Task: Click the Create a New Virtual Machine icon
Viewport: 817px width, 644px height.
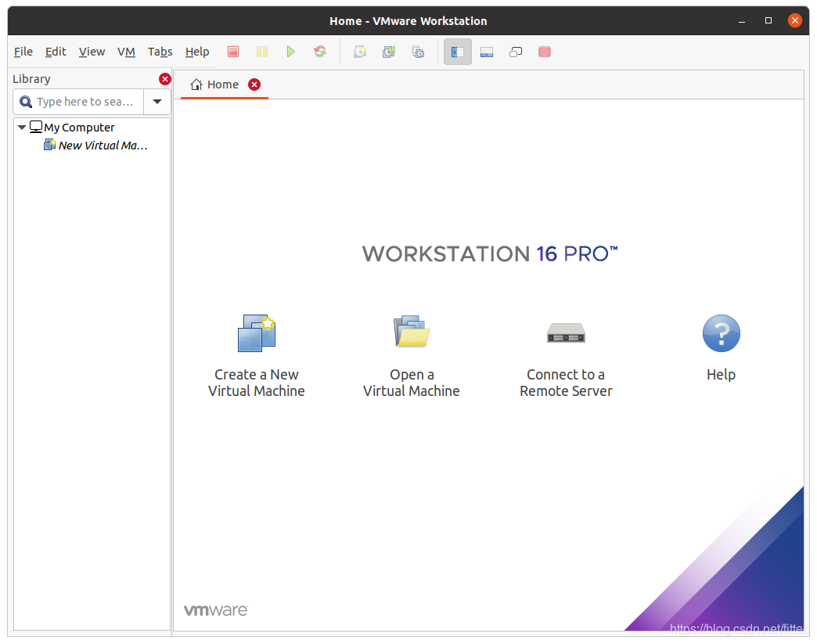Action: [257, 333]
